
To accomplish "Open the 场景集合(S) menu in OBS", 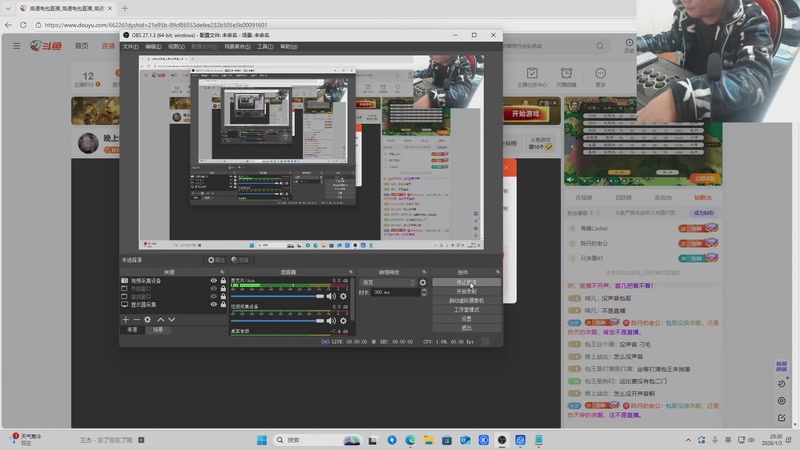I will (x=237, y=46).
